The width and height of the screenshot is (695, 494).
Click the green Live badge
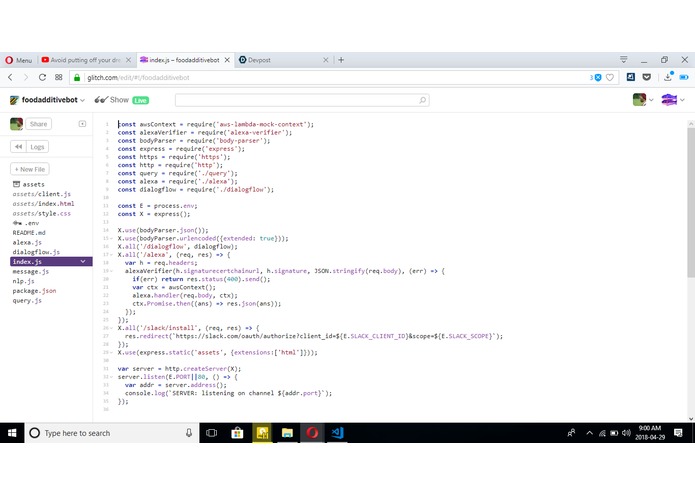[141, 101]
